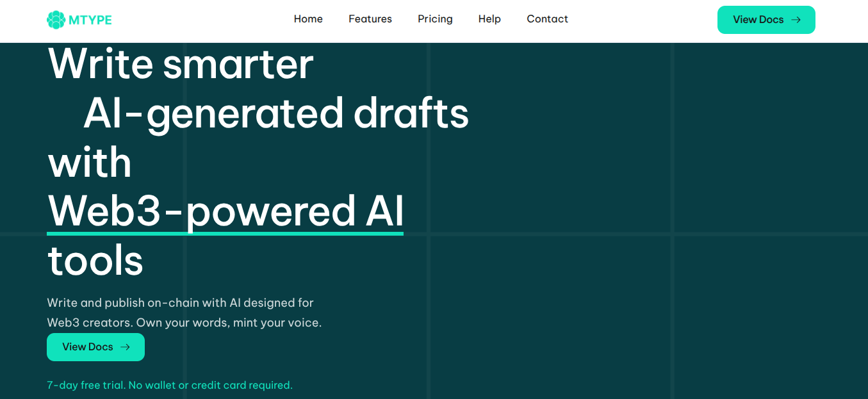Click the word "with" in the headline
Viewport: 868px width, 399px height.
(x=89, y=162)
